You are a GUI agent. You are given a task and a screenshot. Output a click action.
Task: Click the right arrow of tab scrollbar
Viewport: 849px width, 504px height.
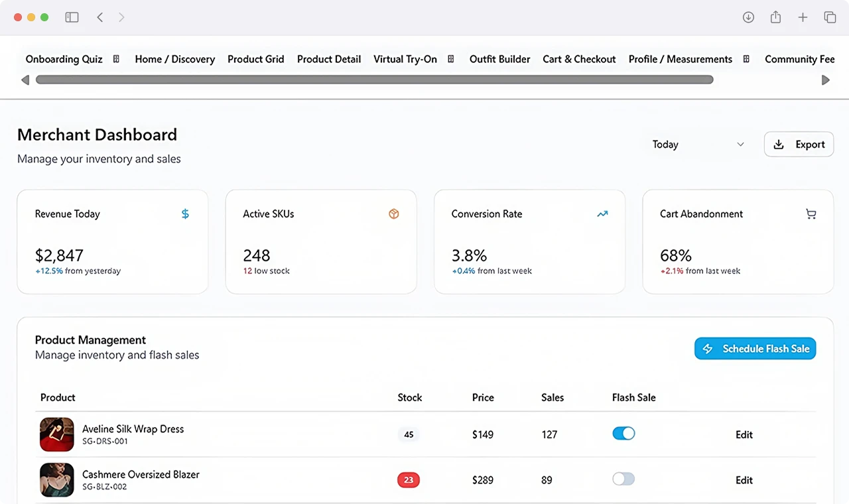pos(826,80)
